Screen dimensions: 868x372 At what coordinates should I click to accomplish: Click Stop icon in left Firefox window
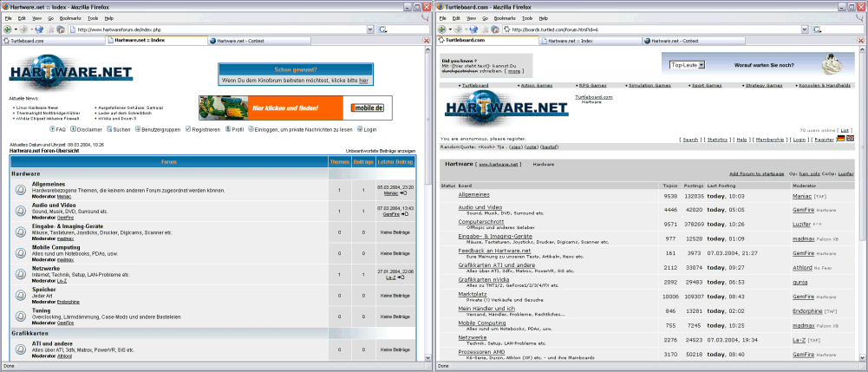[50, 29]
